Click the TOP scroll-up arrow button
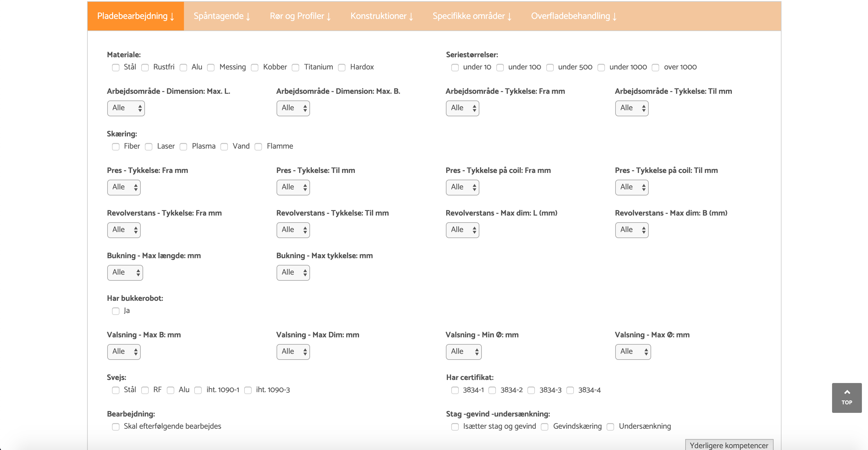The height and width of the screenshot is (450, 868). point(846,397)
